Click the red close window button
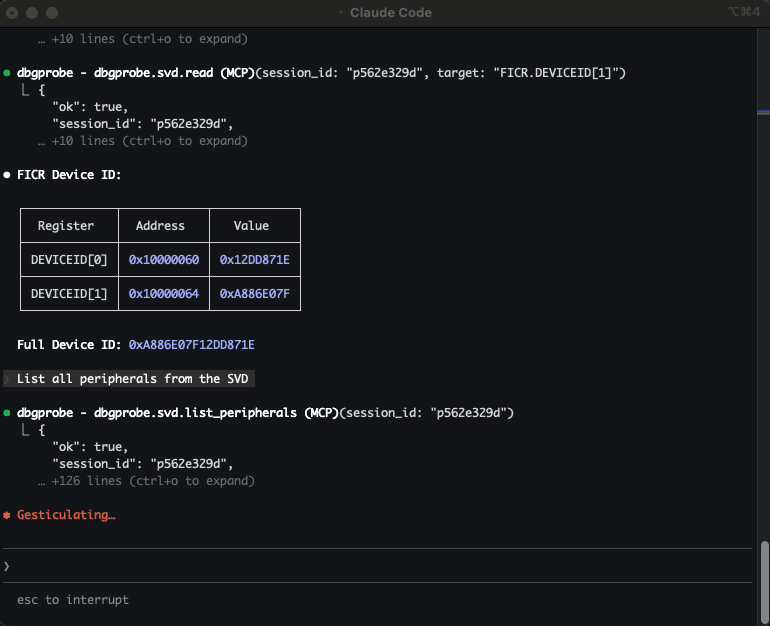Image resolution: width=770 pixels, height=626 pixels. pos(13,12)
